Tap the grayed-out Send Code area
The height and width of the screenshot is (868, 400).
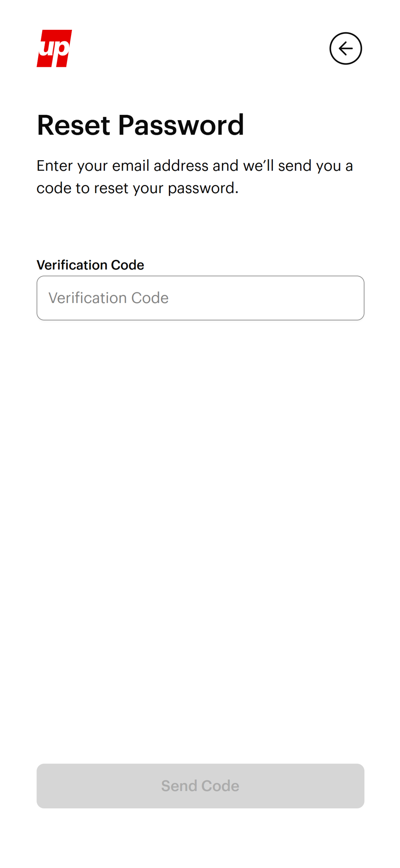point(200,786)
